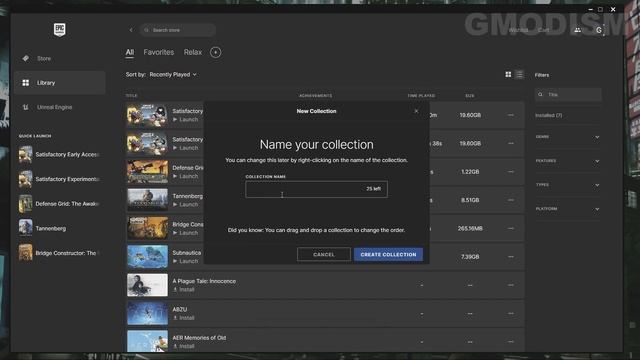Expand the Platform filter
This screenshot has width=640, height=360.
[x=567, y=209]
